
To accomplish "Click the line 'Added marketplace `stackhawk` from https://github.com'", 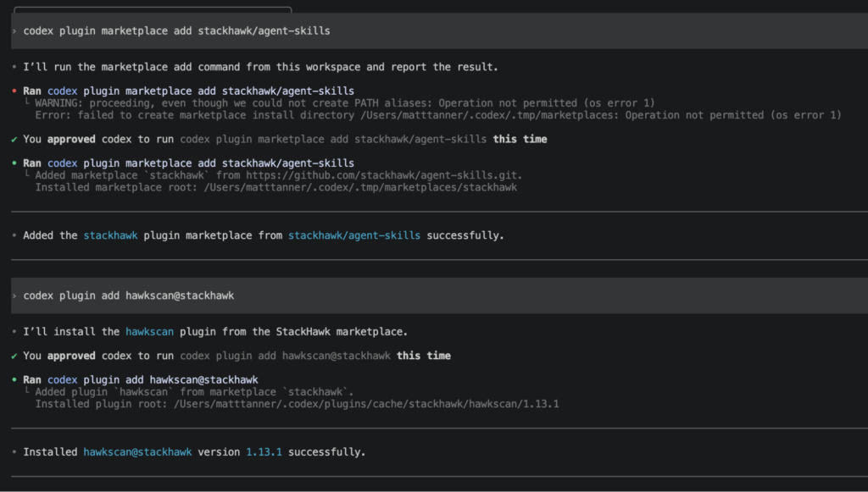I will point(278,175).
